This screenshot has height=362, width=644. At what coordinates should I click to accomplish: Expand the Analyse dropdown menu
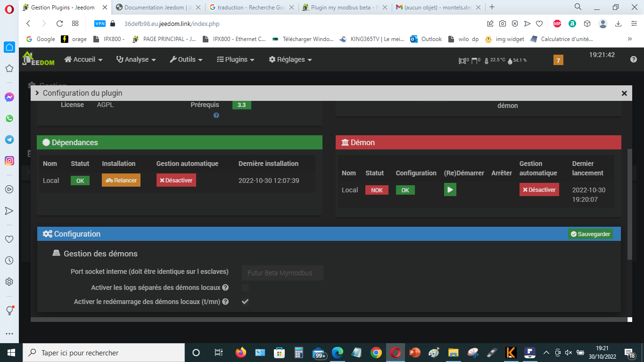point(136,59)
